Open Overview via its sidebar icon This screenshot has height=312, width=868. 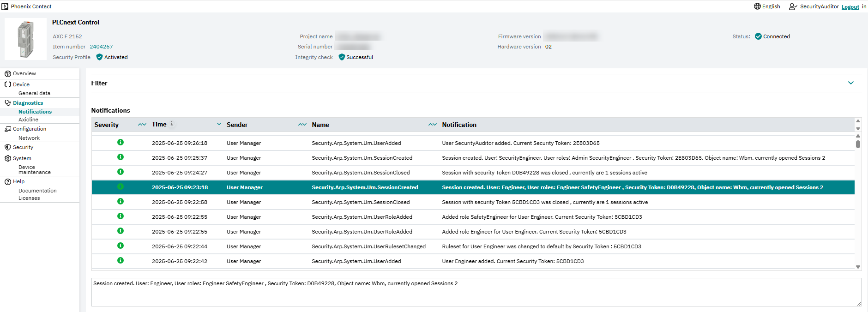pos(8,74)
